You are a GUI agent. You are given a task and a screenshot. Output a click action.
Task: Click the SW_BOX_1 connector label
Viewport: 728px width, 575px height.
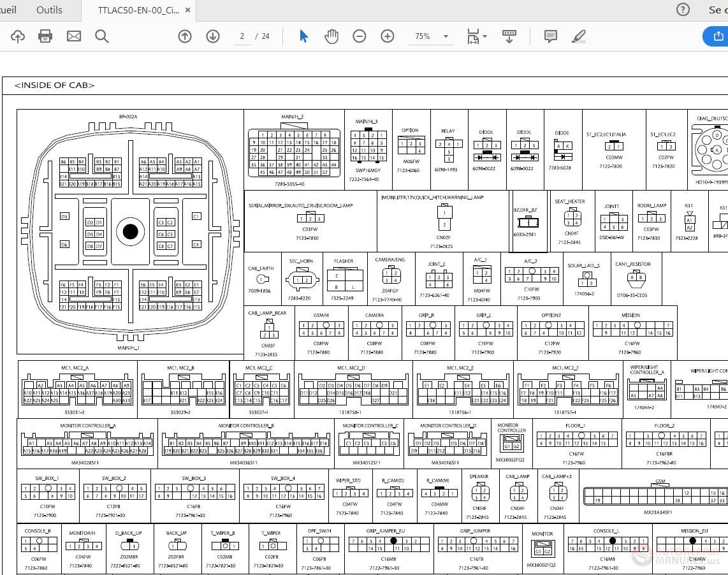[47, 478]
